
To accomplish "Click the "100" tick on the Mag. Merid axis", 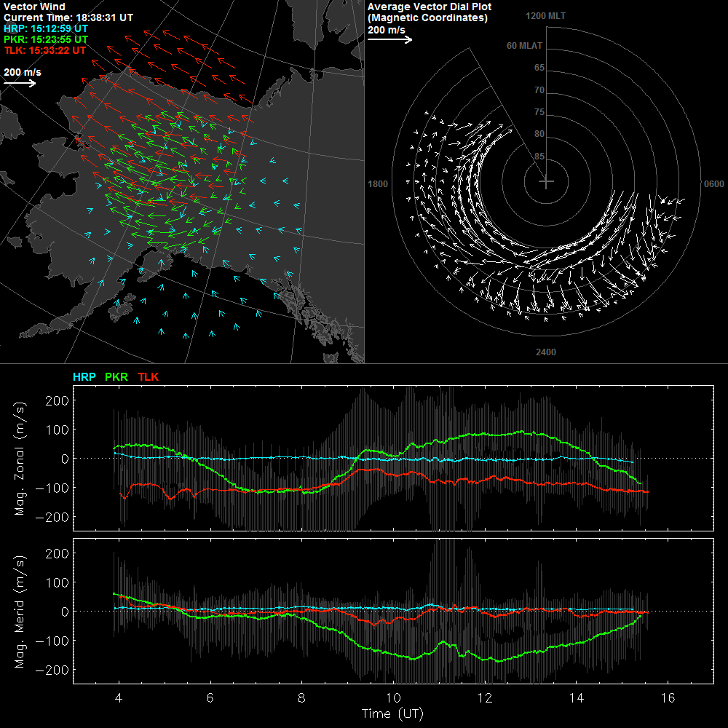I will (x=57, y=582).
